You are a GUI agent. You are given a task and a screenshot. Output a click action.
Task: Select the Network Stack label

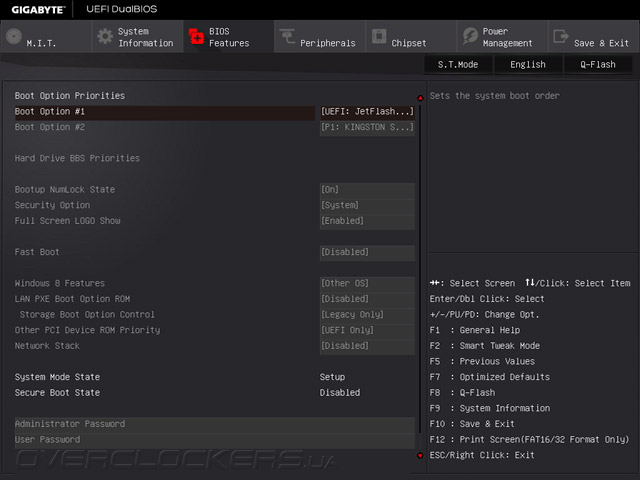click(47, 346)
